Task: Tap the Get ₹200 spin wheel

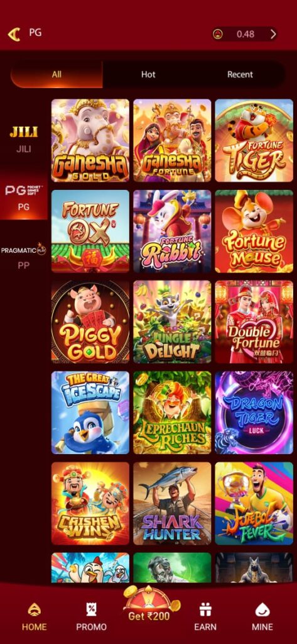Action: [x=148, y=604]
